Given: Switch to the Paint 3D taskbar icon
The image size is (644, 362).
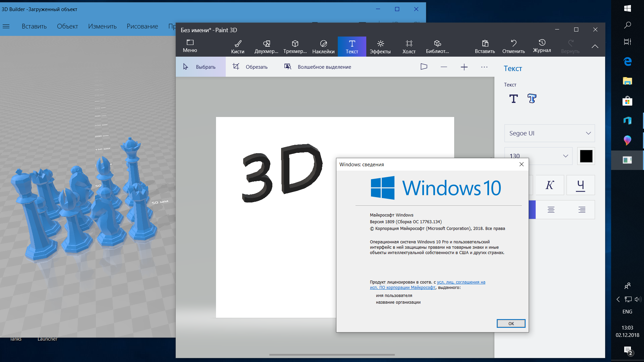Looking at the screenshot, I should 627,140.
